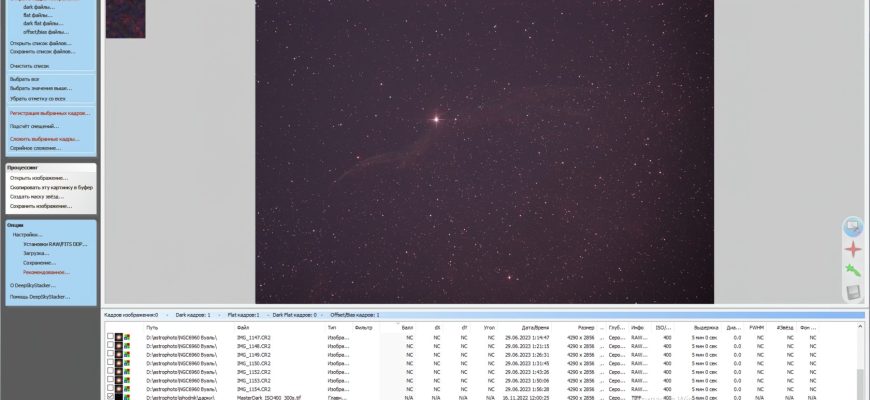Select the red star editing icon

(x=853, y=249)
